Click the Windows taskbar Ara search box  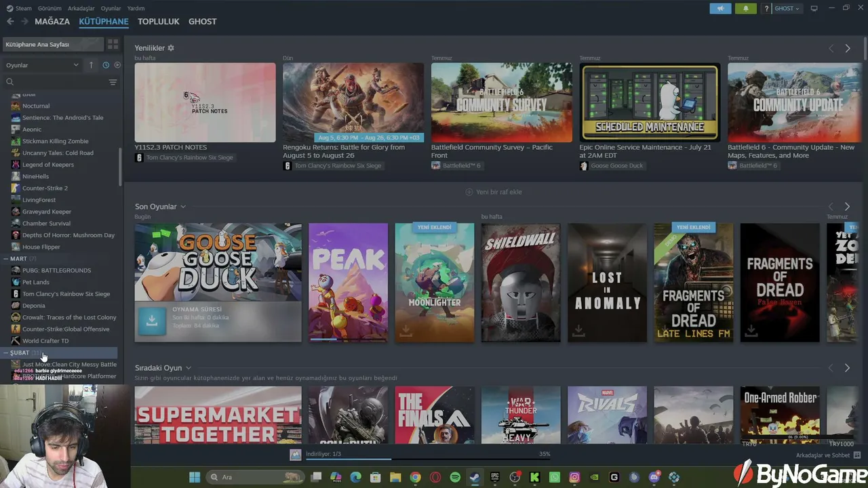tap(256, 477)
